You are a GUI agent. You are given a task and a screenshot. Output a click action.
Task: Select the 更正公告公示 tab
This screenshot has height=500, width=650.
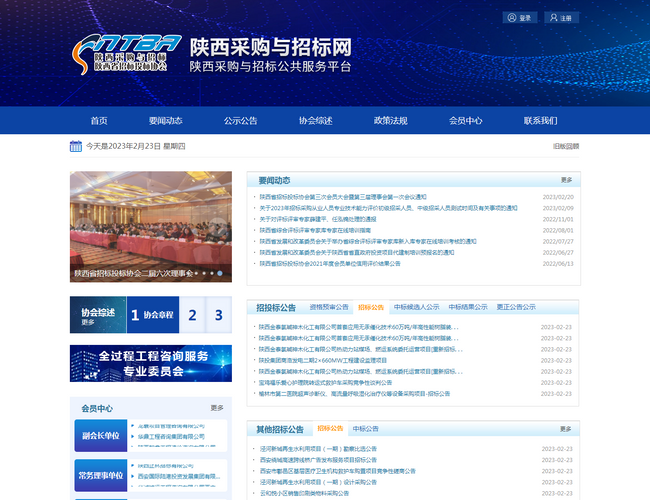click(516, 307)
